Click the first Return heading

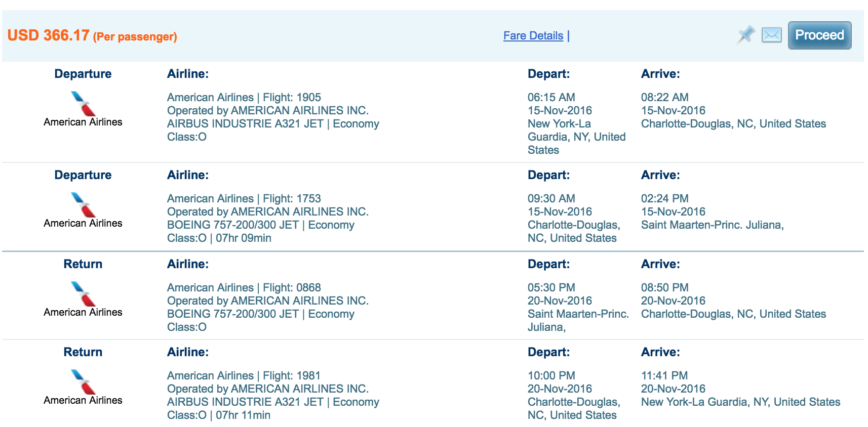point(83,264)
